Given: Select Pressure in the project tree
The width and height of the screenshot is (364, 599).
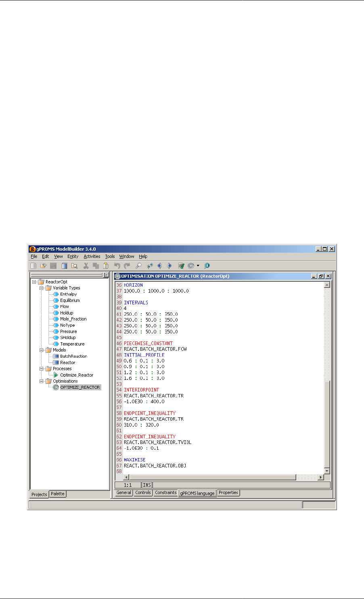Looking at the screenshot, I should click(68, 331).
